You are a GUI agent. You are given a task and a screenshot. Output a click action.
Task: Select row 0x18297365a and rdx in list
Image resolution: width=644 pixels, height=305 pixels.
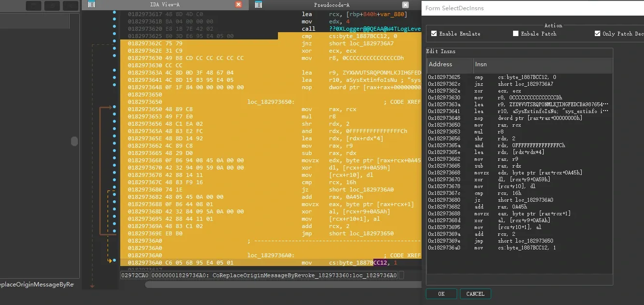click(x=519, y=146)
